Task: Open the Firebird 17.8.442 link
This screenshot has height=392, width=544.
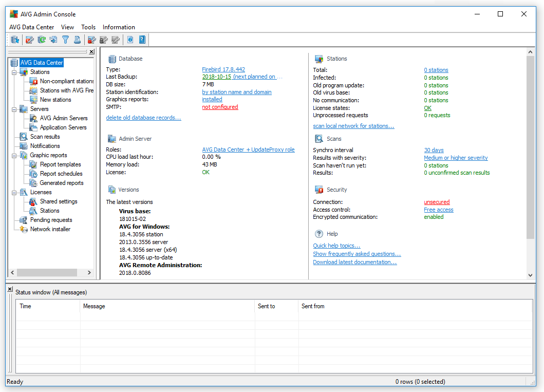Action: coord(223,69)
